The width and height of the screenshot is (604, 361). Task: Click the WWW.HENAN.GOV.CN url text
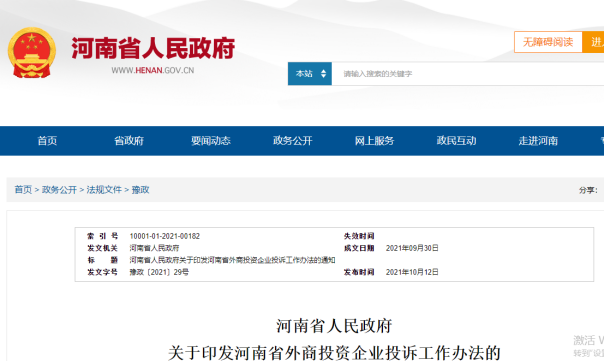[x=153, y=71]
